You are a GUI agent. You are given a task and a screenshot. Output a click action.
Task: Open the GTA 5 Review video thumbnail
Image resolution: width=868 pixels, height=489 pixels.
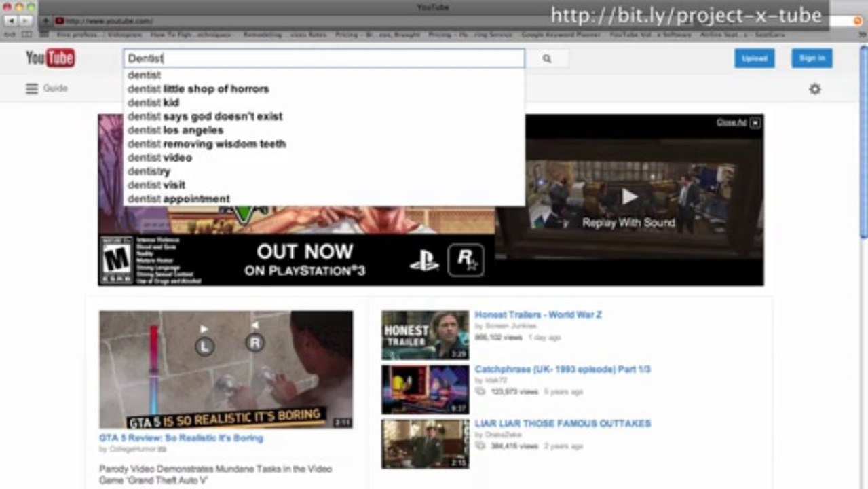coord(226,369)
